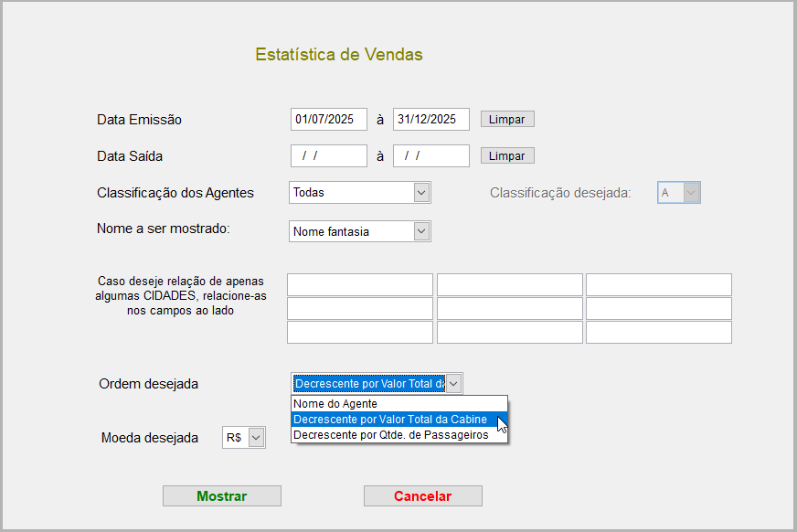Screen dimensions: 797x532
Task: Click the red Cancelar button
Action: coord(422,496)
